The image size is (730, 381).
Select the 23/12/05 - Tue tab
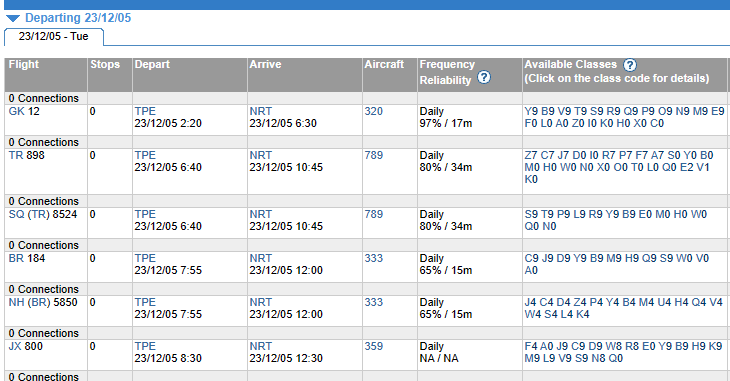pyautogui.click(x=54, y=36)
